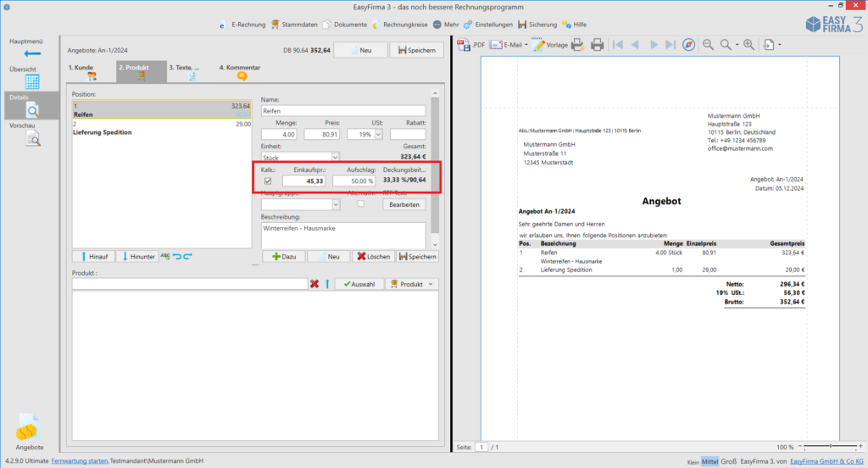Open the Rechnungkreise menu
Viewport: 868px width, 468px height.
(x=400, y=25)
